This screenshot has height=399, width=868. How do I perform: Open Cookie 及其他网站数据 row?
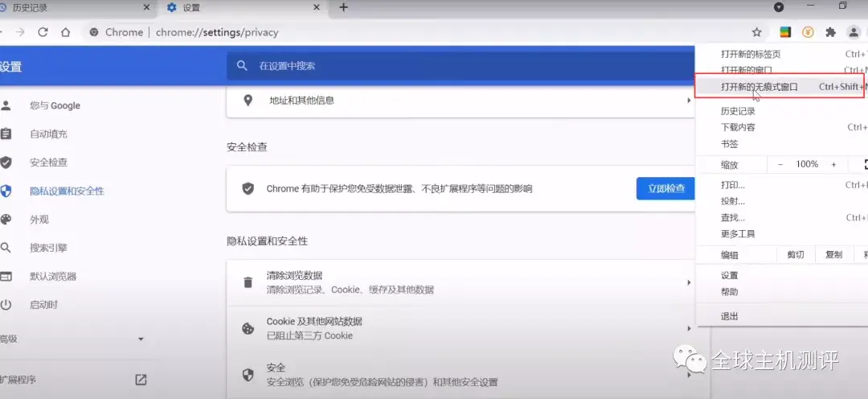(461, 328)
